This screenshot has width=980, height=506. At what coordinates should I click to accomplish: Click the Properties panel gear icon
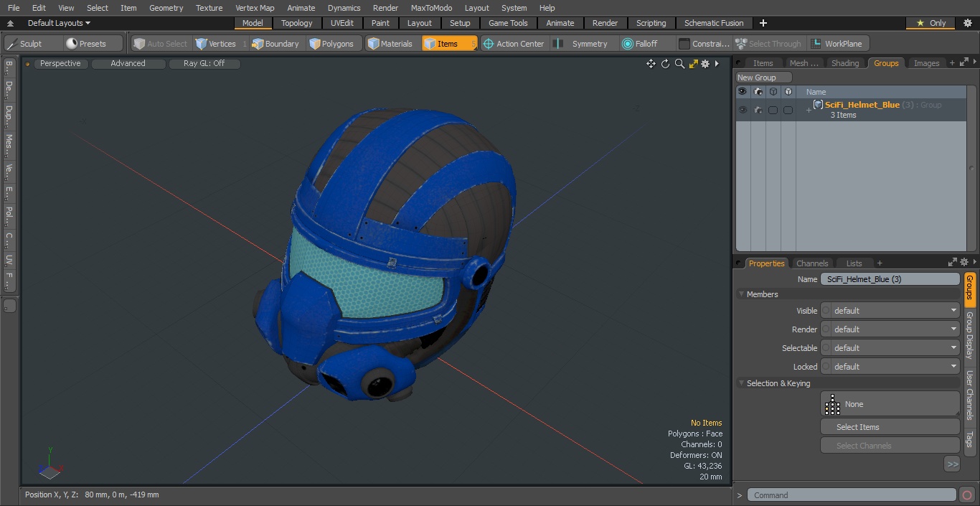tap(964, 263)
